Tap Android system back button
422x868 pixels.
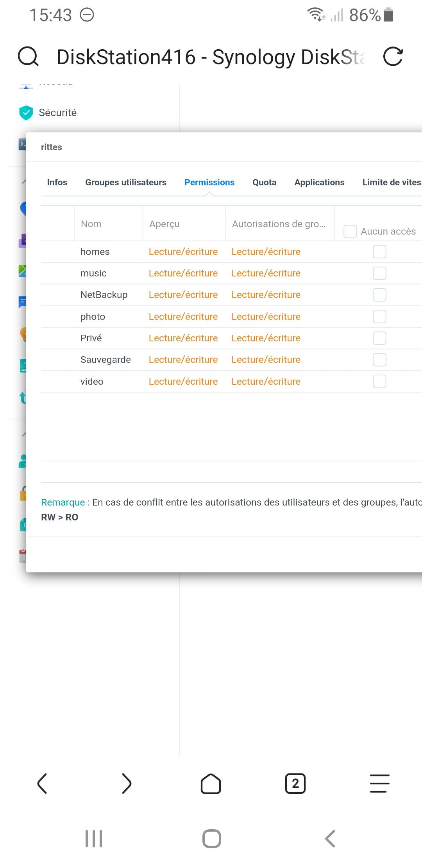point(330,839)
